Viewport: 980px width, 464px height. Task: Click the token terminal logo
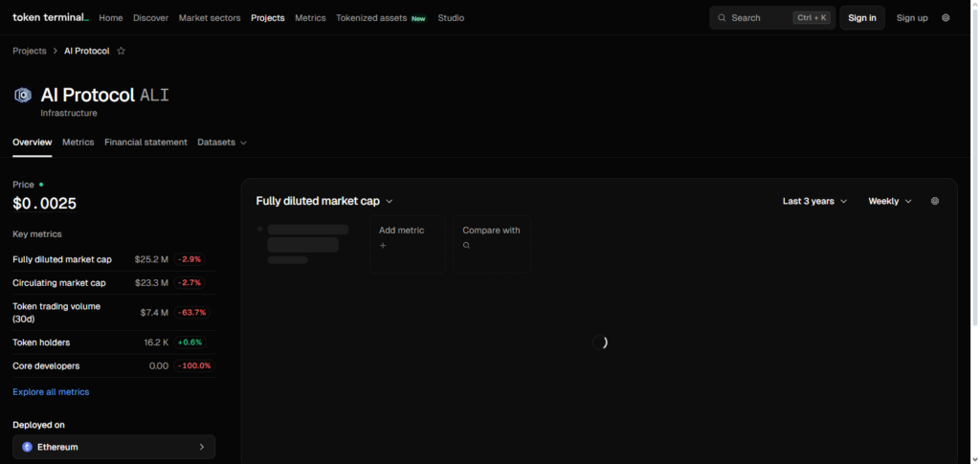(50, 17)
